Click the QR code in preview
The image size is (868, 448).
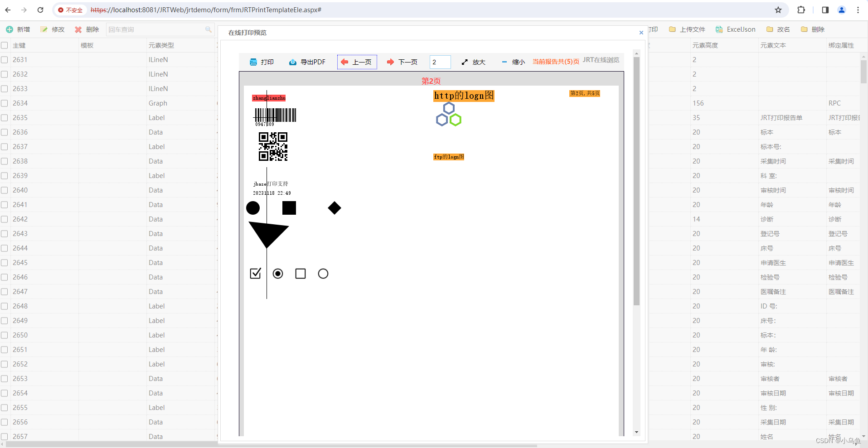tap(273, 146)
